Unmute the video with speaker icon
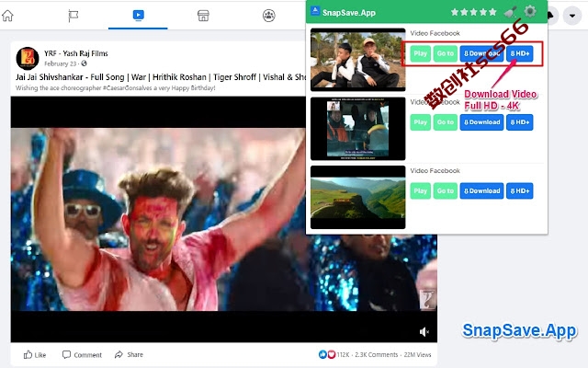This screenshot has width=588, height=368. (424, 332)
